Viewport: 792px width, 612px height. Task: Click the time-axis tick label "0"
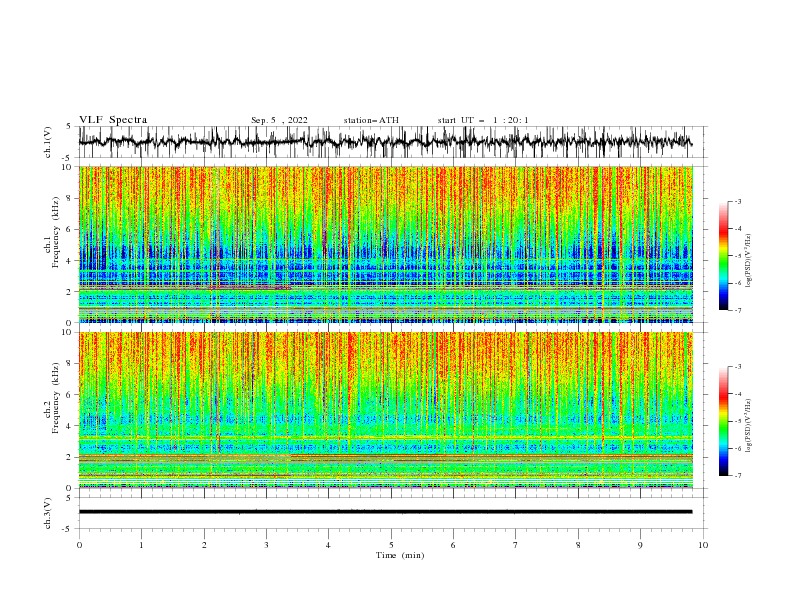point(79,545)
